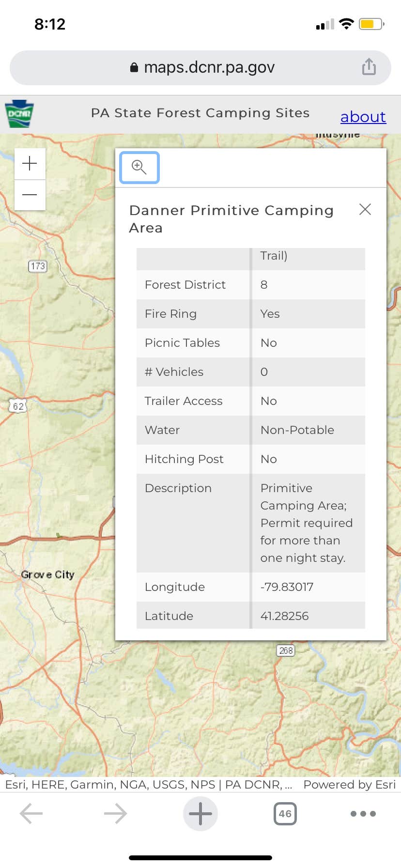Click Grove City label on map
Screen dimensions: 401x868
(x=47, y=575)
